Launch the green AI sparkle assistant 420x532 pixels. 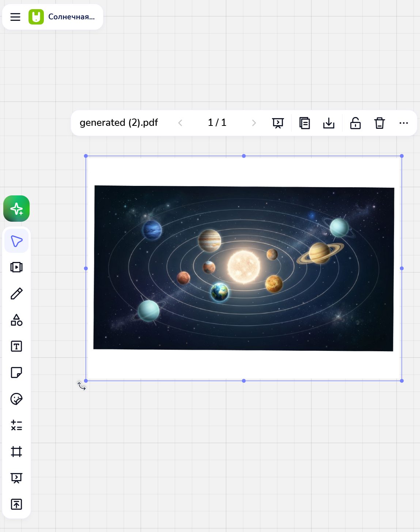16,209
